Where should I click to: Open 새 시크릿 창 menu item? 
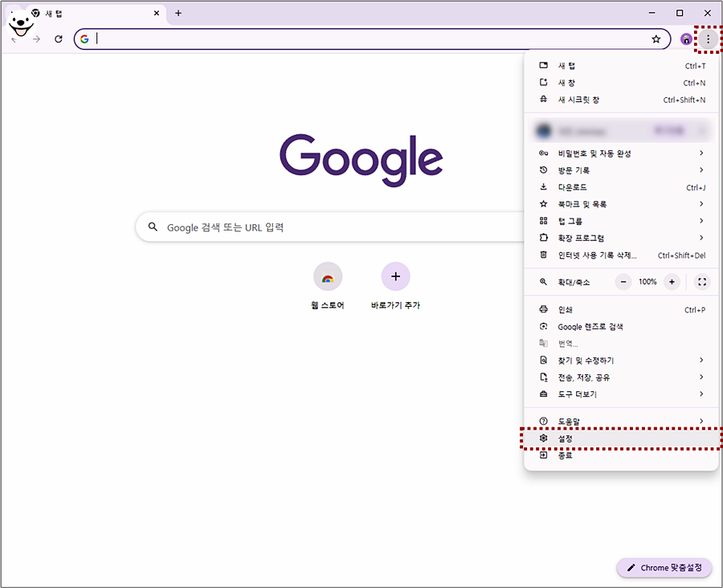622,100
